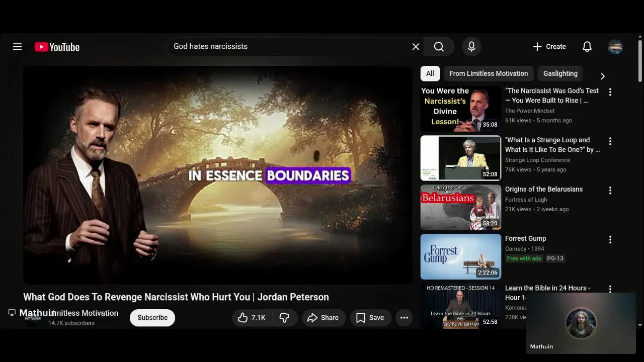Click the monitor icon beside the Mathuin label
Viewport: 644px width, 362px height.
[12, 313]
